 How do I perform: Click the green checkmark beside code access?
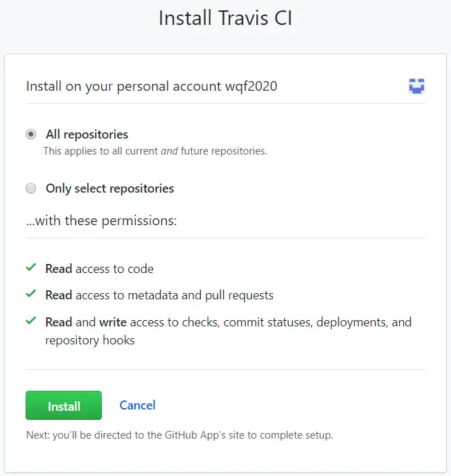coord(30,267)
